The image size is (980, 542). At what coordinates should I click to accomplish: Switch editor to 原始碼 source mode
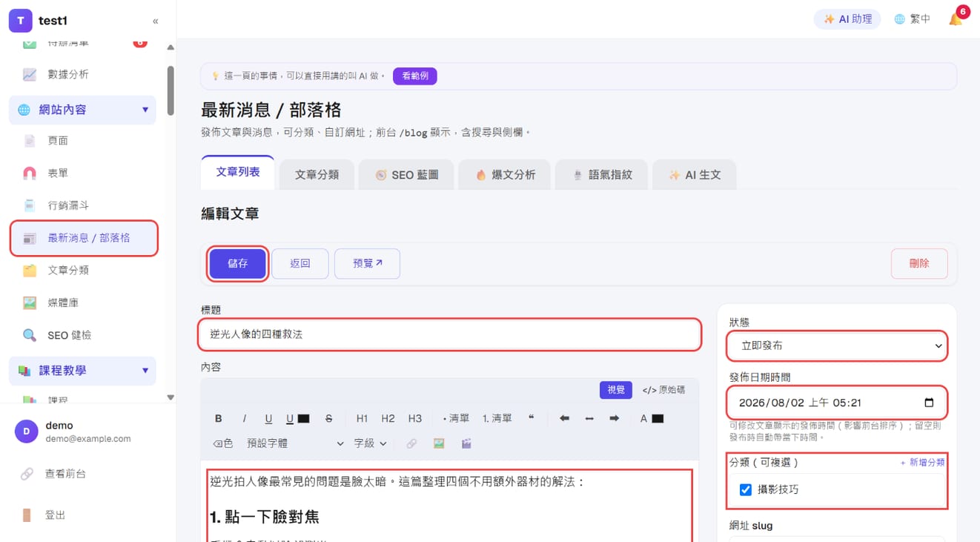pyautogui.click(x=663, y=389)
